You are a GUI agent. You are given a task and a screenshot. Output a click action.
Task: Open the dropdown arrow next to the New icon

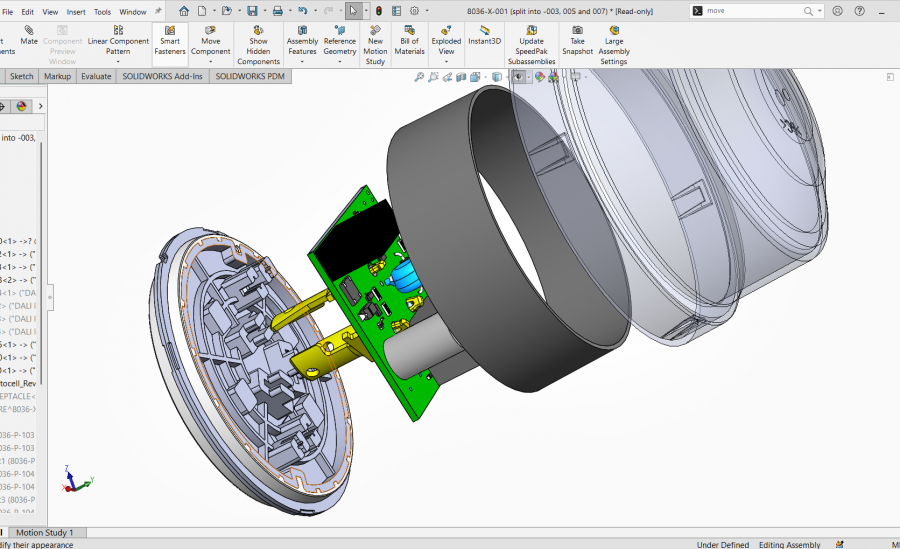[x=214, y=11]
